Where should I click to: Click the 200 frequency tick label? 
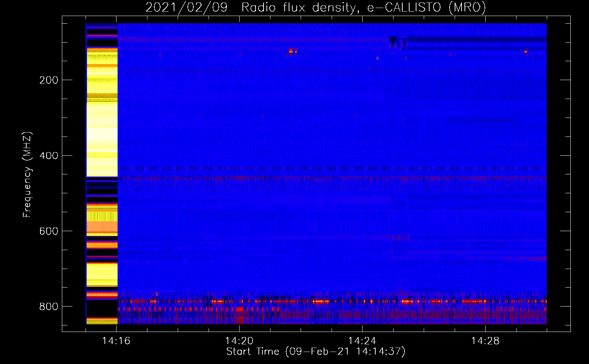pyautogui.click(x=49, y=80)
